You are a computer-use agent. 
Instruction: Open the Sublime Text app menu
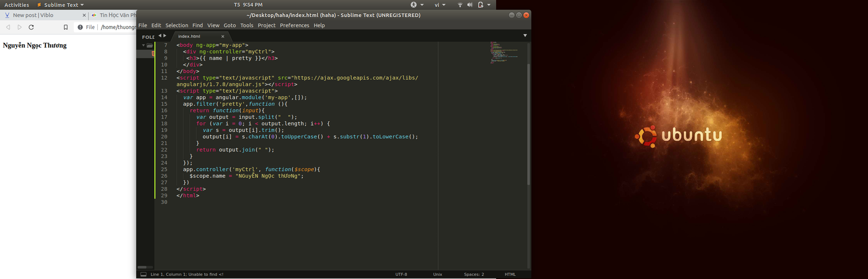(x=60, y=5)
